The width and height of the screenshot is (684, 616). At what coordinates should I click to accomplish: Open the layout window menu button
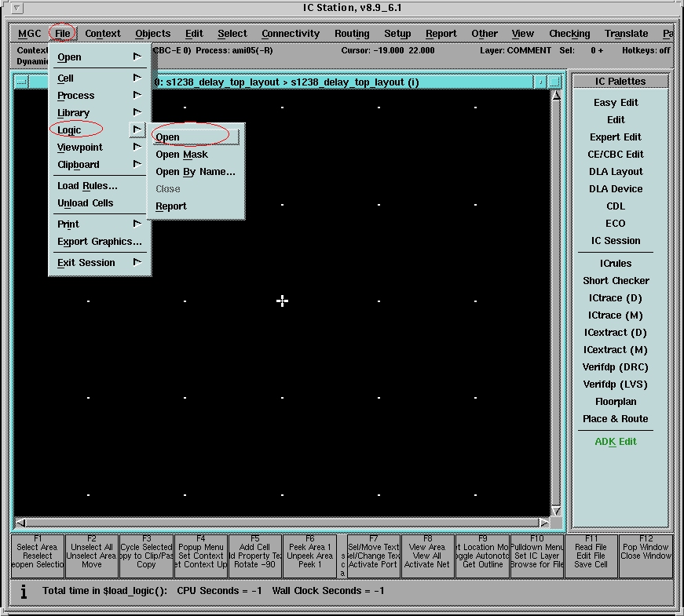[21, 82]
